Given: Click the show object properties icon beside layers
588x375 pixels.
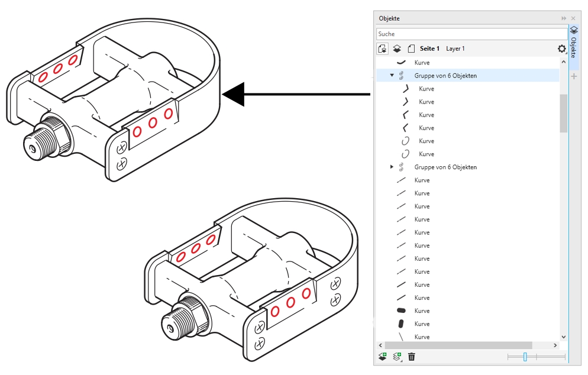Looking at the screenshot, I should click(x=382, y=49).
